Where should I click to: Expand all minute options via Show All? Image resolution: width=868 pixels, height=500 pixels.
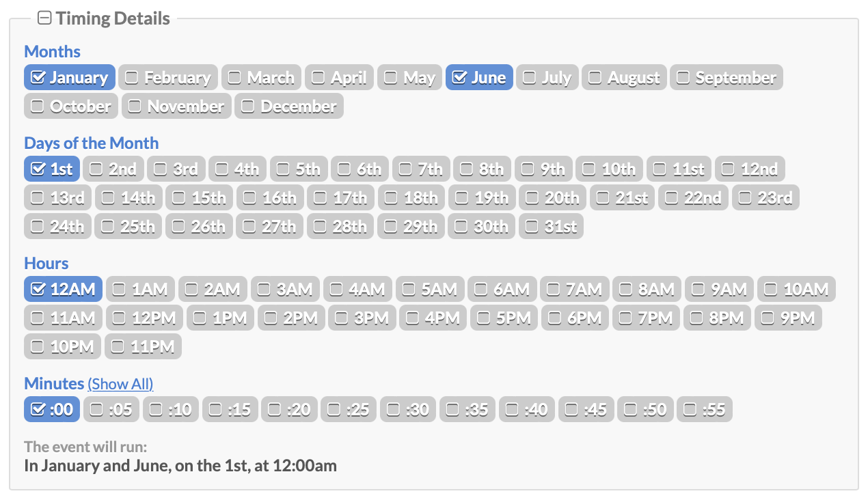click(x=120, y=384)
